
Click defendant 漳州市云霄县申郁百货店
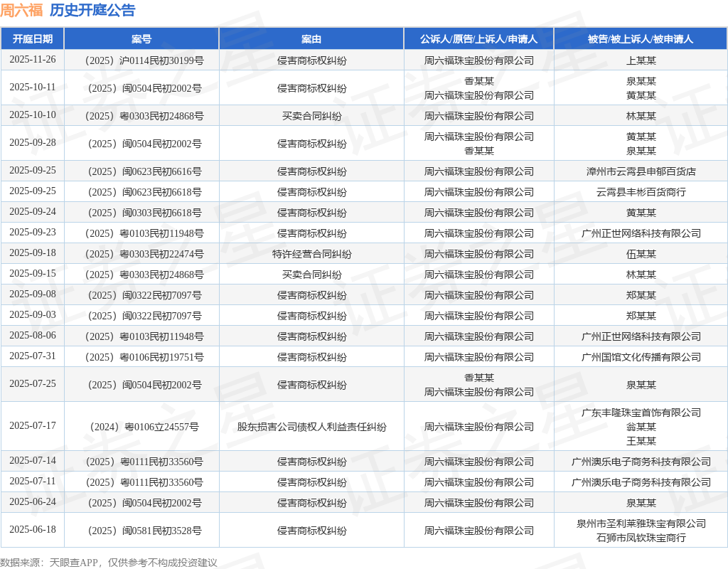point(641,171)
